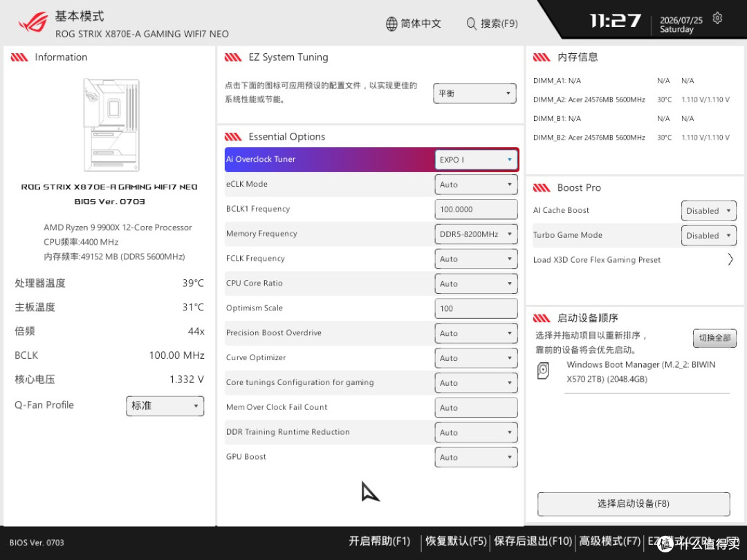Click the AMD Ryzen 9 9900X processor text
747x560 pixels.
[118, 227]
